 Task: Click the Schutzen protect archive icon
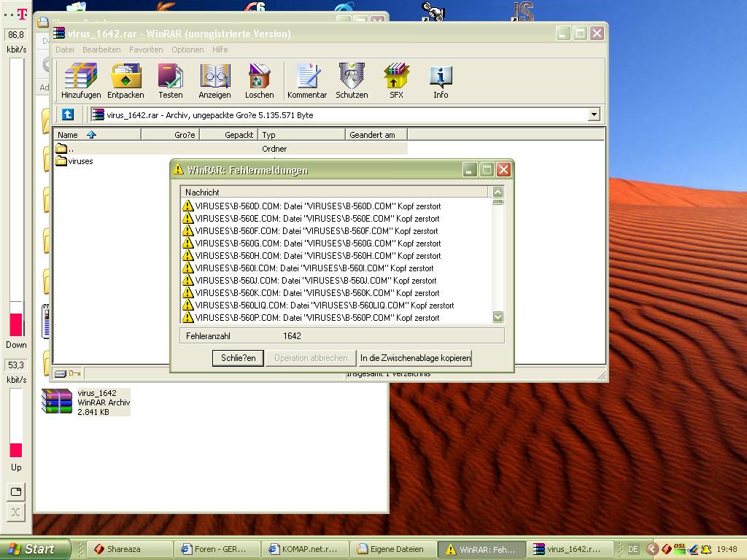click(352, 80)
